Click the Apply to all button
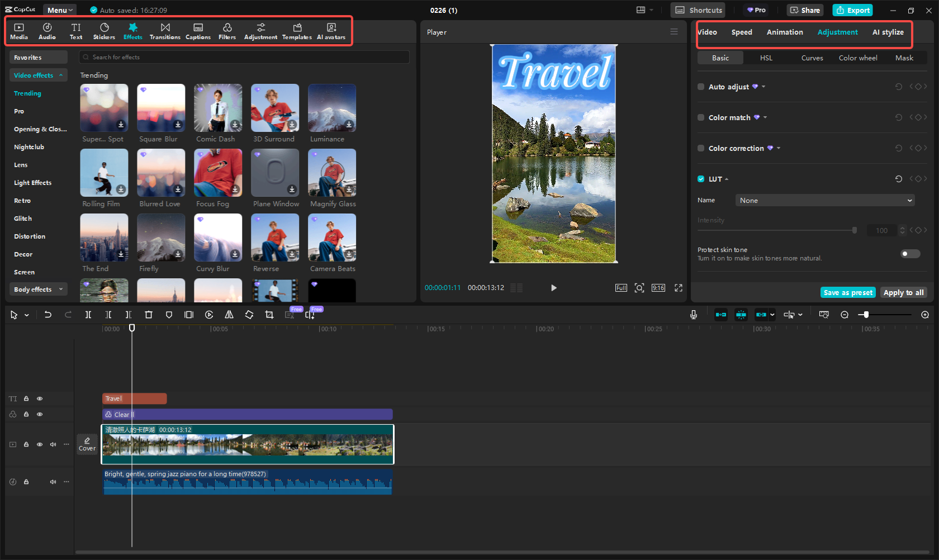Screen dimensions: 939x560 click(903, 292)
